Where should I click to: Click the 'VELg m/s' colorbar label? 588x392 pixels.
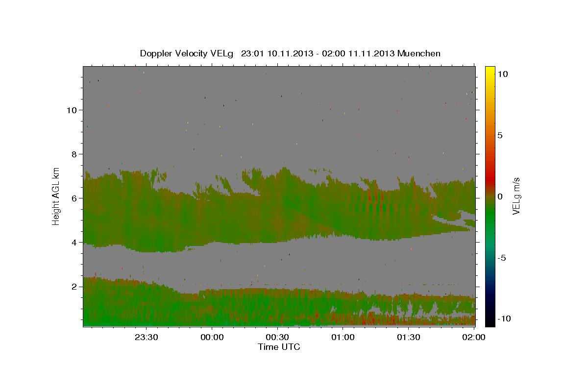pos(516,196)
